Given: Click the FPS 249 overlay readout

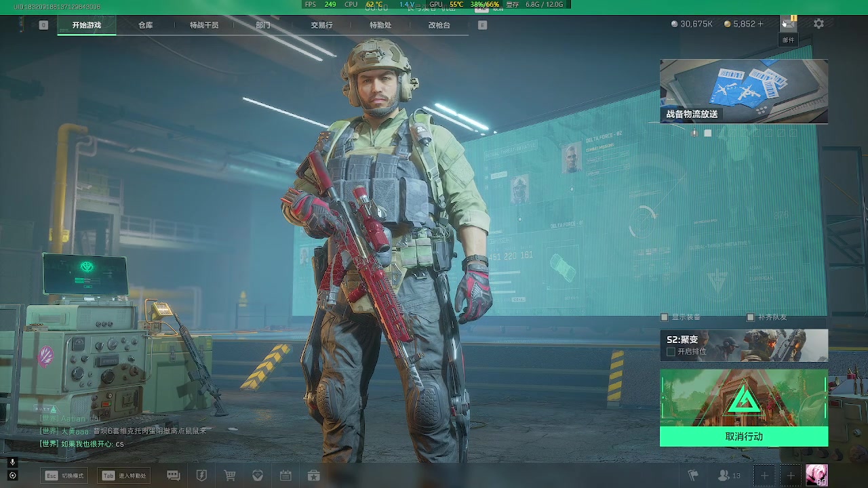Looking at the screenshot, I should (320, 4).
